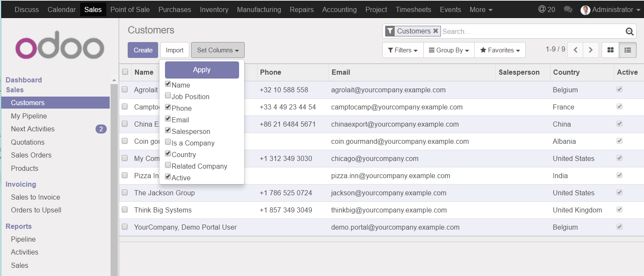Open the Favorites dropdown
Screen dimensions: 644x276
(x=500, y=50)
